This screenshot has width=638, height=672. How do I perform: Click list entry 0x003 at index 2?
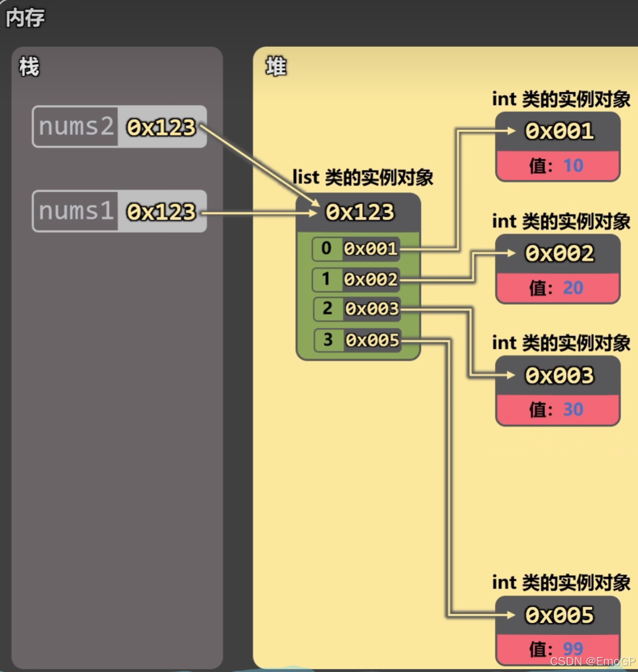372,309
